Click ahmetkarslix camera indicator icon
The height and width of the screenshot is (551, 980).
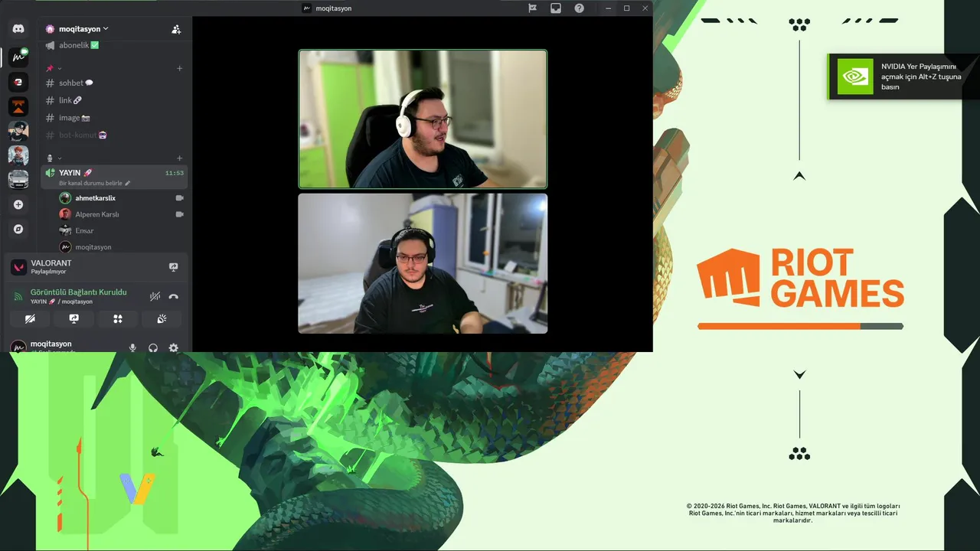point(180,198)
